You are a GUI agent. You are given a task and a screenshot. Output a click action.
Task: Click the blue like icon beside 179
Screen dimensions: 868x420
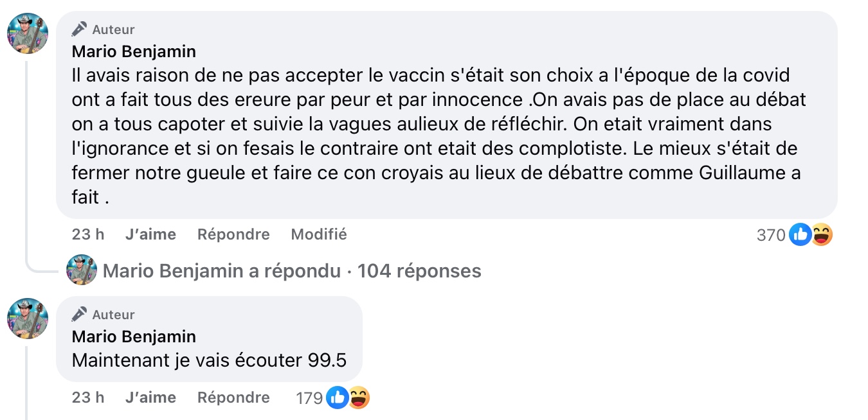pos(338,398)
